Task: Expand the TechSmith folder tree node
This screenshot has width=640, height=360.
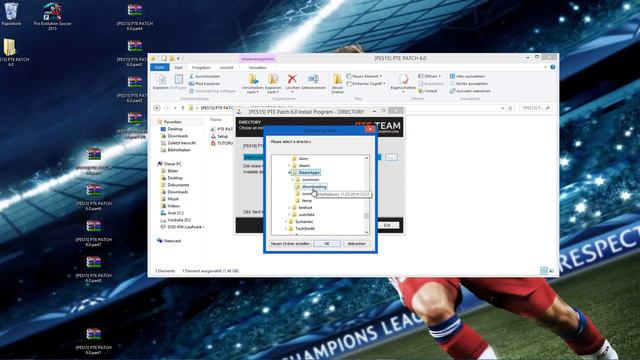Action: click(x=286, y=229)
